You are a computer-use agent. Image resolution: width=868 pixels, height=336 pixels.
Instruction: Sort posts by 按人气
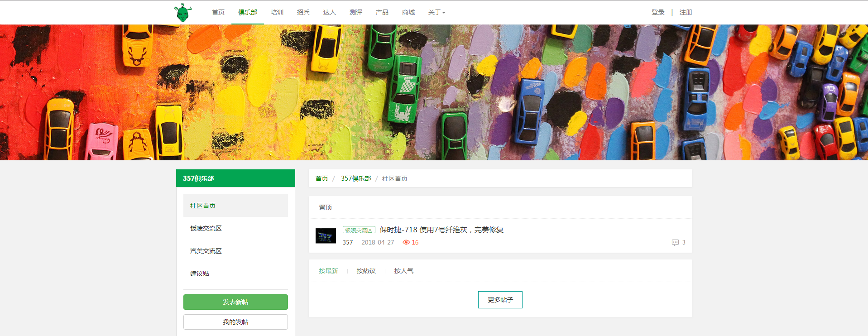(x=403, y=271)
